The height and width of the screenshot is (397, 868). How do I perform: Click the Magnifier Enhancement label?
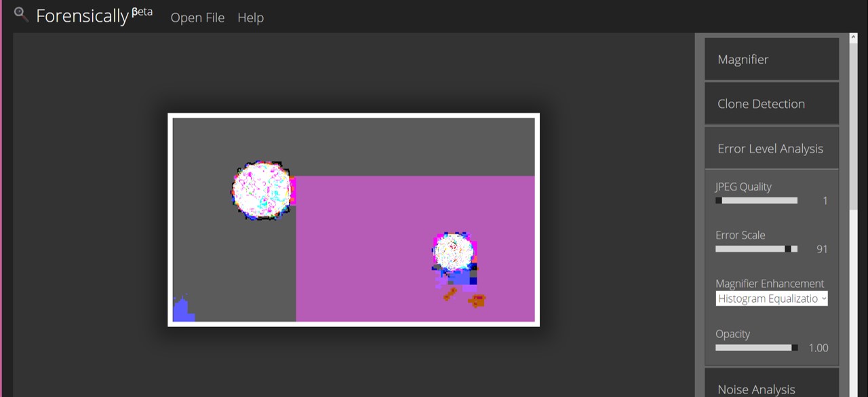pyautogui.click(x=770, y=284)
